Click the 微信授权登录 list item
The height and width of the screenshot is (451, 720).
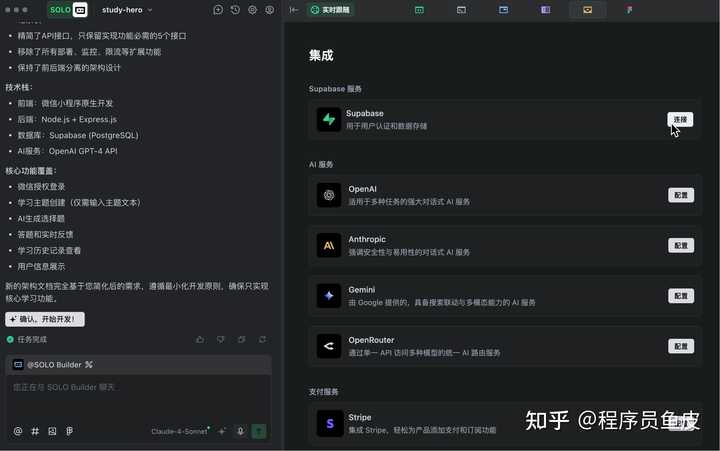(x=41, y=186)
